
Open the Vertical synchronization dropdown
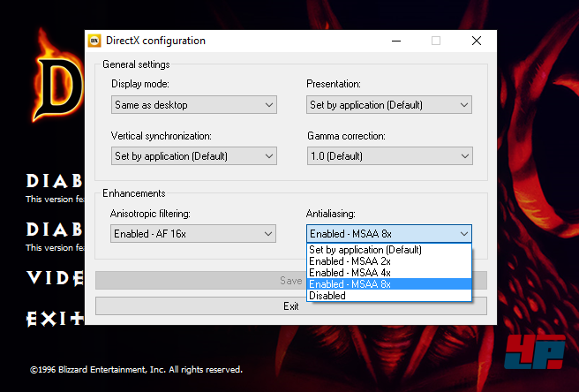pos(194,156)
